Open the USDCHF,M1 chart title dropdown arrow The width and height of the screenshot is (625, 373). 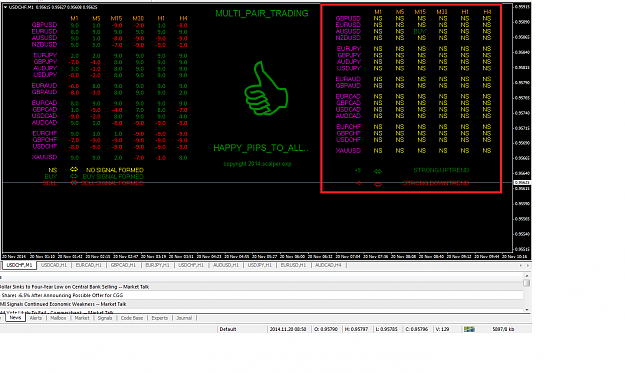tap(6, 7)
